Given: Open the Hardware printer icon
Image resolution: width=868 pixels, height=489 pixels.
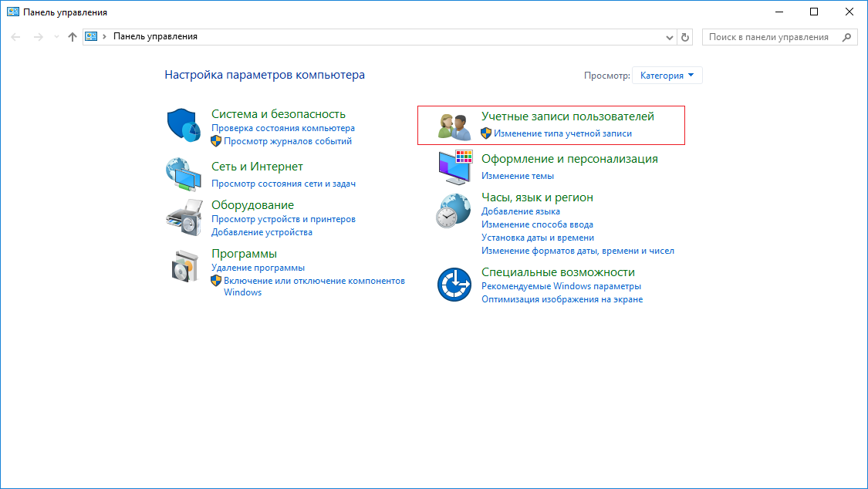Looking at the screenshot, I should [x=184, y=218].
